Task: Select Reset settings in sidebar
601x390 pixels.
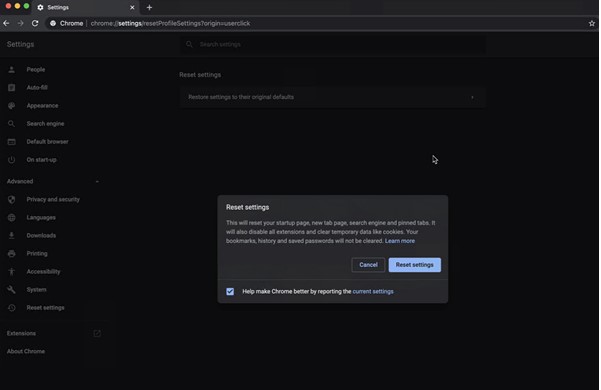Action: point(46,308)
